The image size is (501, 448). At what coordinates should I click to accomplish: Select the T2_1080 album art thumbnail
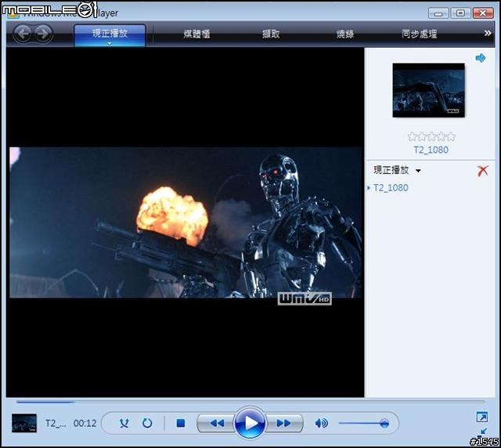(x=428, y=90)
